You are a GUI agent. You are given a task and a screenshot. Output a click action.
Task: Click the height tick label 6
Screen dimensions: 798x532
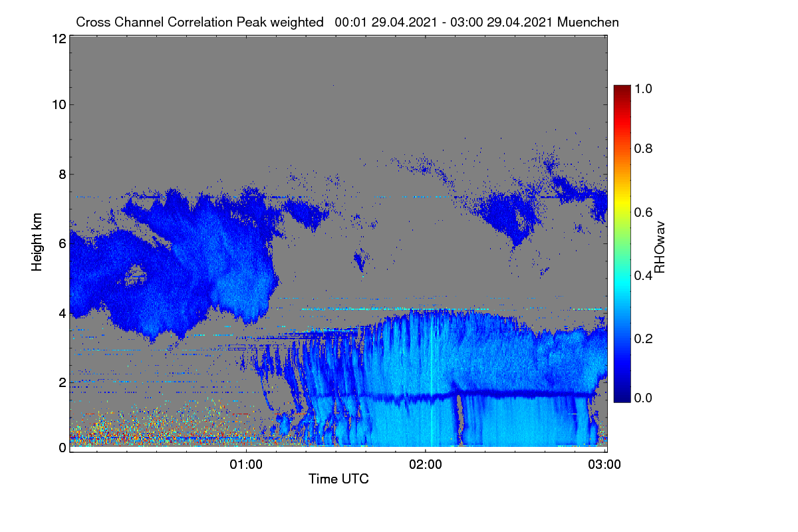click(x=61, y=243)
